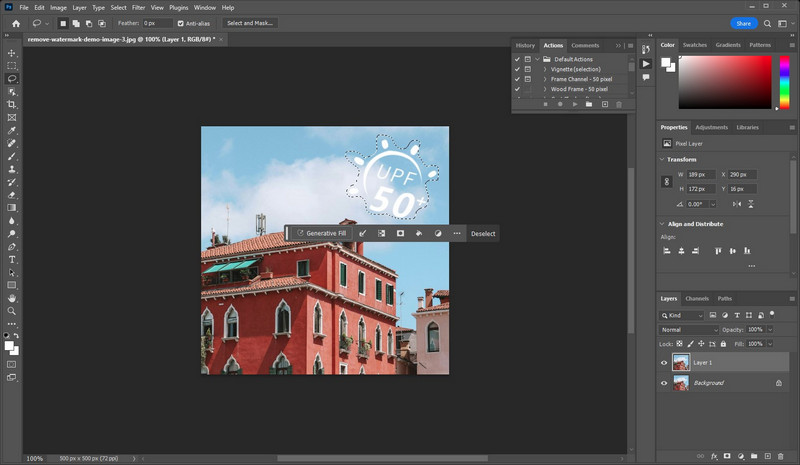Toggle Lock transparent pixels in Layers
Viewport: 800px width, 465px height.
[680, 344]
